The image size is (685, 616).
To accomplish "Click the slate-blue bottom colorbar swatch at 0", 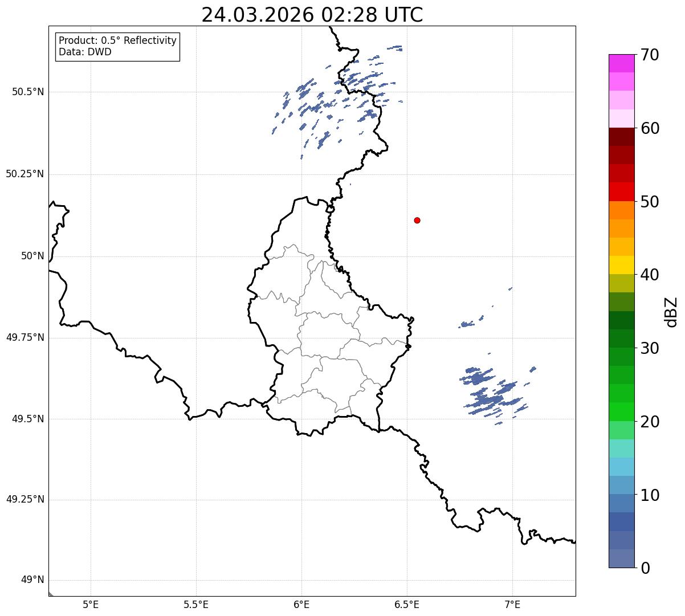I will pyautogui.click(x=622, y=558).
